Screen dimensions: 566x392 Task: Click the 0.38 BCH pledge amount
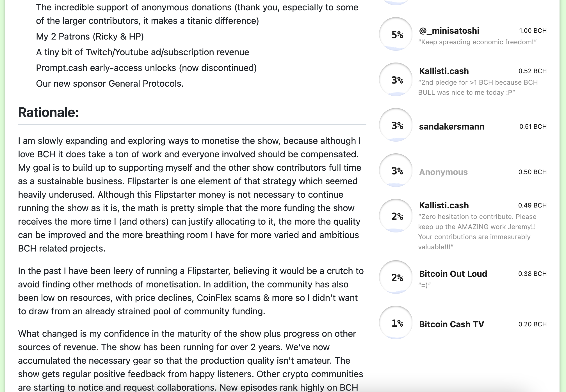coord(532,274)
